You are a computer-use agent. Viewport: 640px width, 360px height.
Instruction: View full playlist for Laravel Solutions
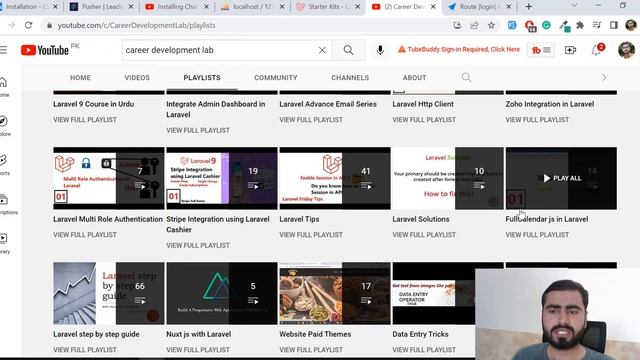tap(424, 235)
